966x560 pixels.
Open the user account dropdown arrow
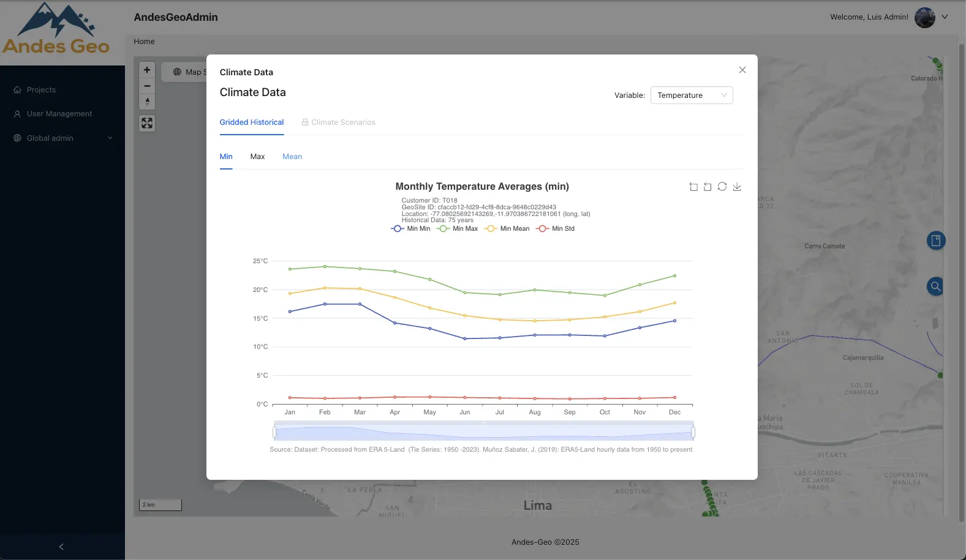(x=945, y=17)
